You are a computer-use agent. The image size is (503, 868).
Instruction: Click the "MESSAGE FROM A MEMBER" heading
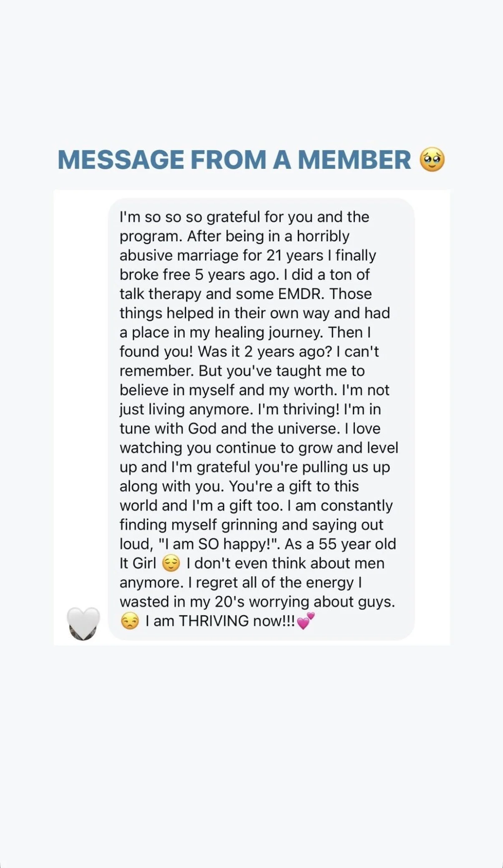[234, 160]
